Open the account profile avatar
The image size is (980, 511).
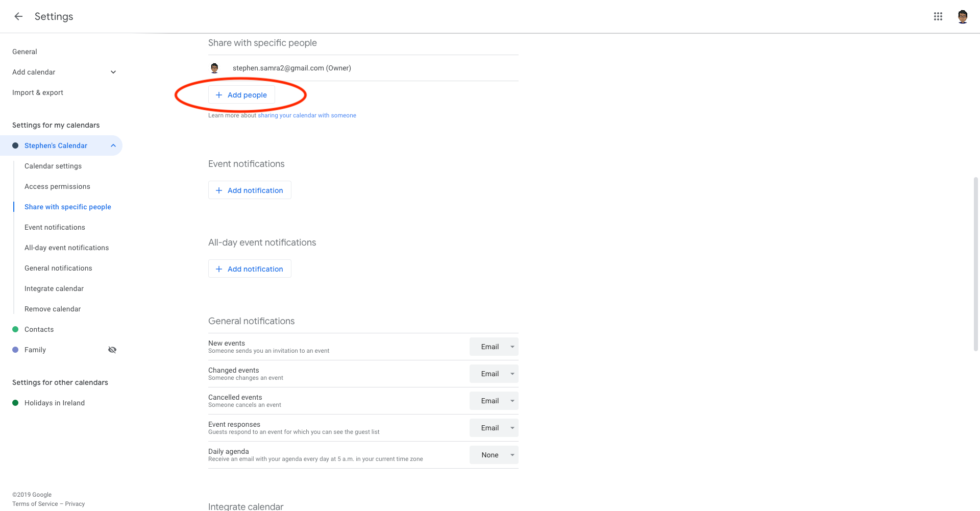[963, 16]
